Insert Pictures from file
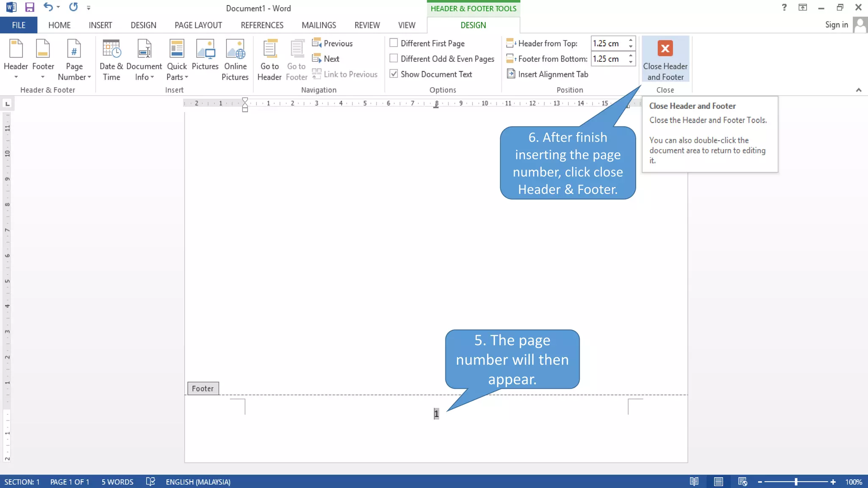868x488 pixels. click(205, 54)
